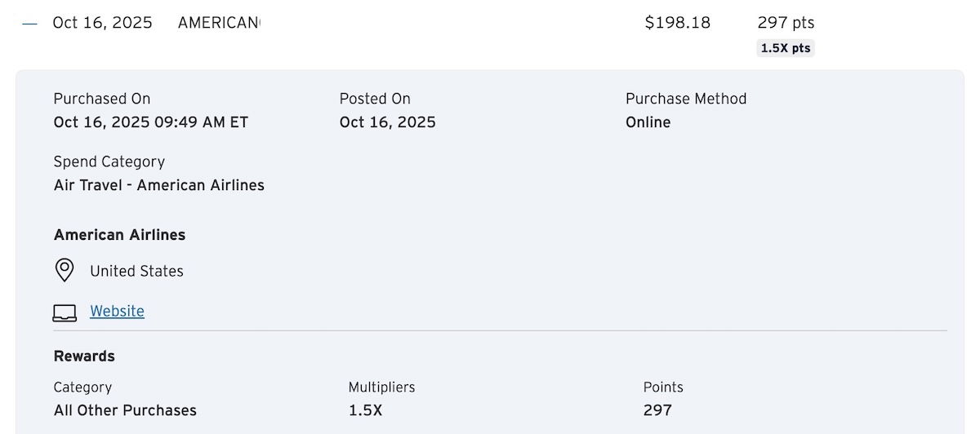Click the Posted On date value
This screenshot has height=434, width=980.
(x=387, y=122)
